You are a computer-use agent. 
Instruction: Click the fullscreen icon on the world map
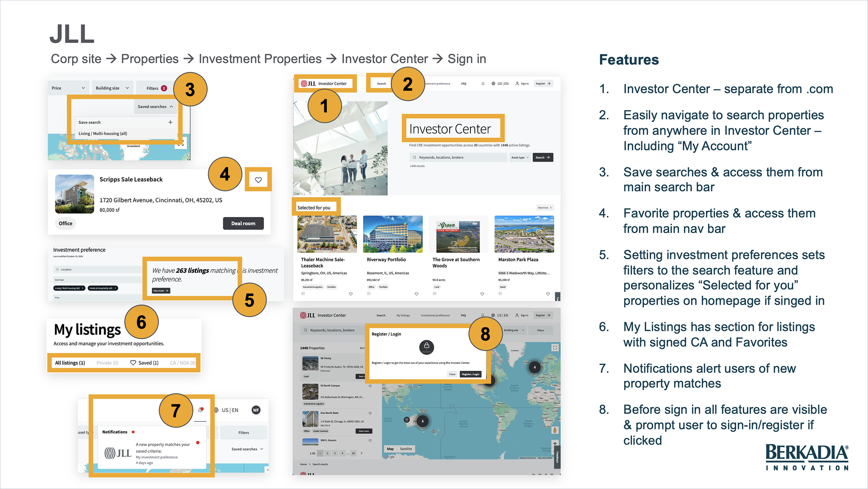555,347
